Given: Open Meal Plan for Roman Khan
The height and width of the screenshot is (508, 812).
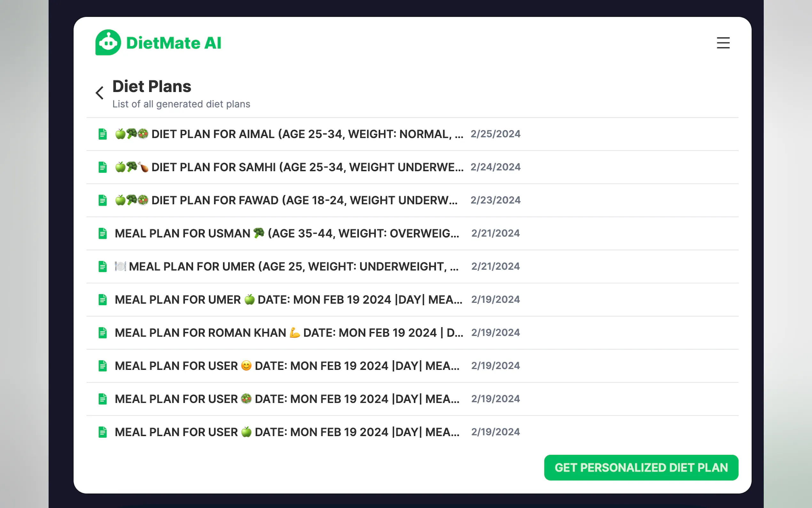Looking at the screenshot, I should 289,333.
